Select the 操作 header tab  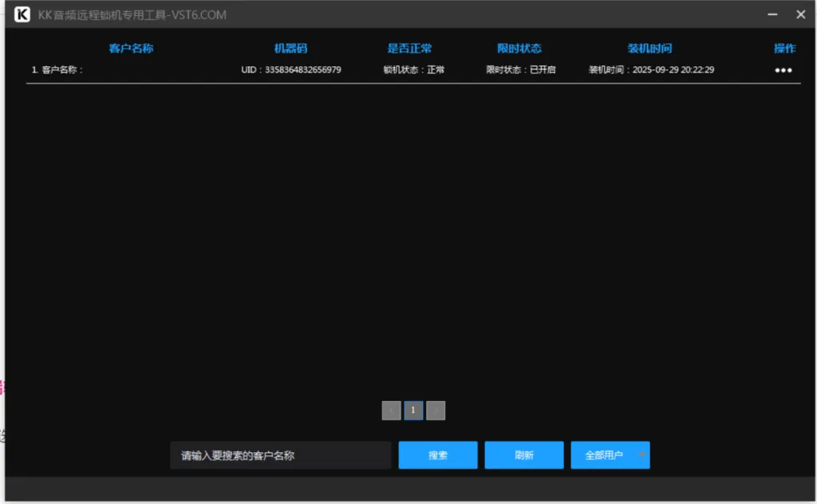[x=785, y=48]
